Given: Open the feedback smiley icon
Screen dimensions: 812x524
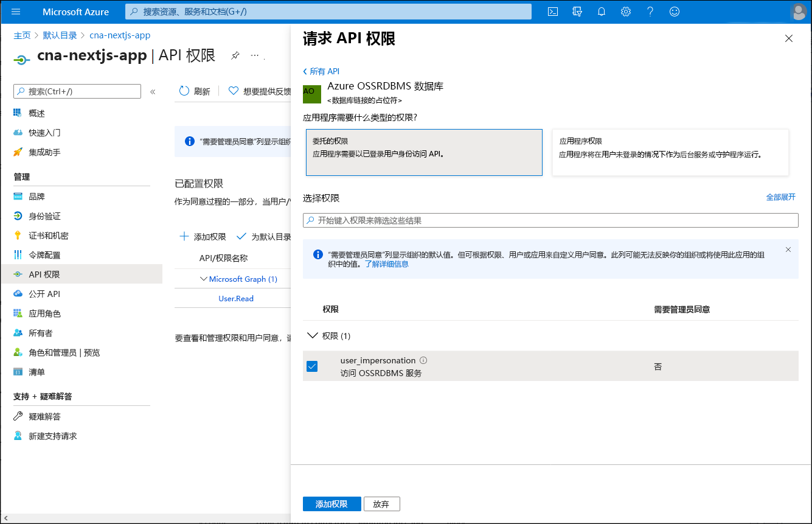Looking at the screenshot, I should [x=674, y=12].
